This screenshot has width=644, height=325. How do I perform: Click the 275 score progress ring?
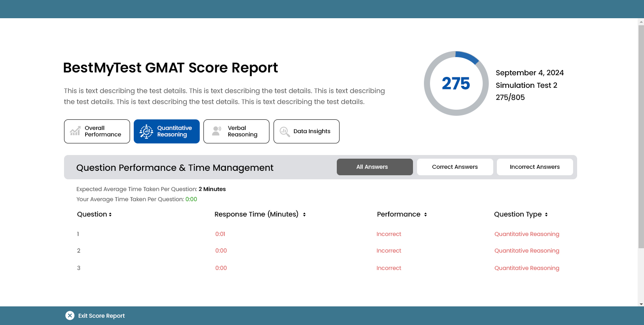click(x=456, y=83)
